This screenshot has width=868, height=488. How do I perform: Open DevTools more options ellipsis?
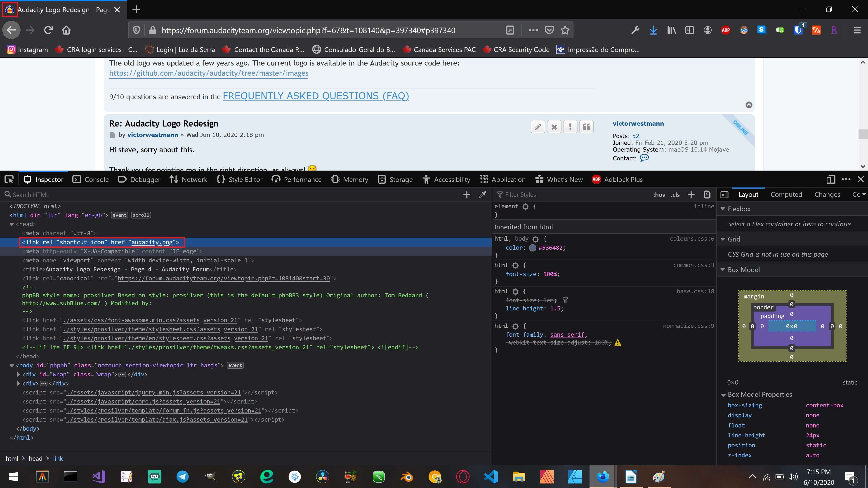(x=846, y=180)
